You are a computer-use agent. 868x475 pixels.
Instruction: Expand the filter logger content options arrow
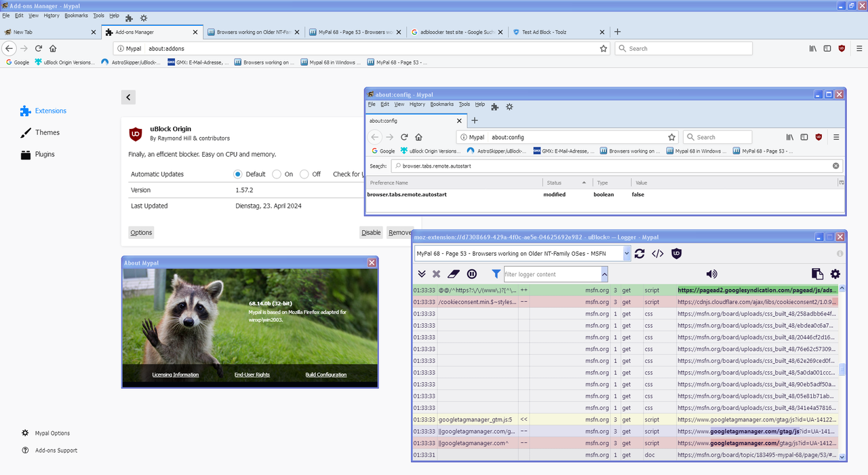[x=604, y=274]
